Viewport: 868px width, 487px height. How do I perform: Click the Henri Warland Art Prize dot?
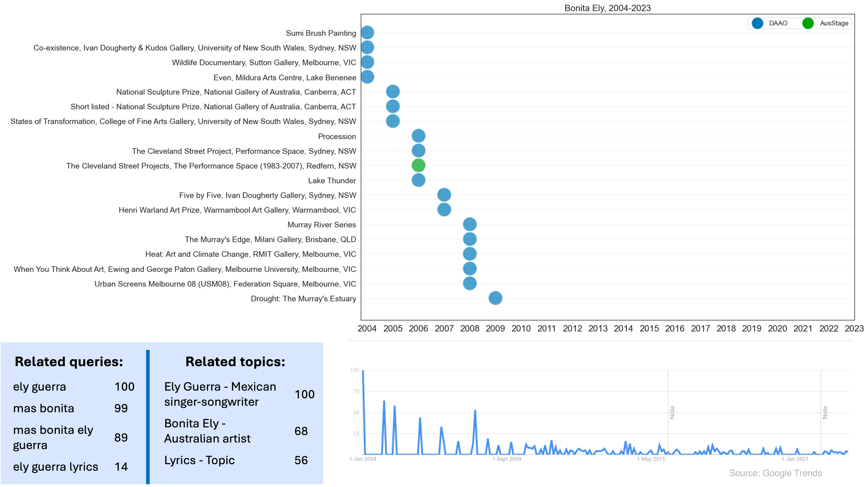click(444, 210)
